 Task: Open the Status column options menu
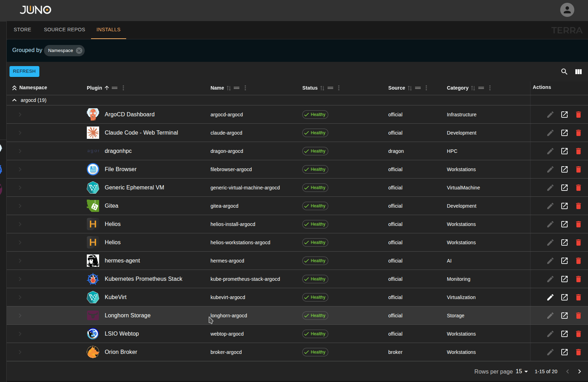[x=339, y=88]
